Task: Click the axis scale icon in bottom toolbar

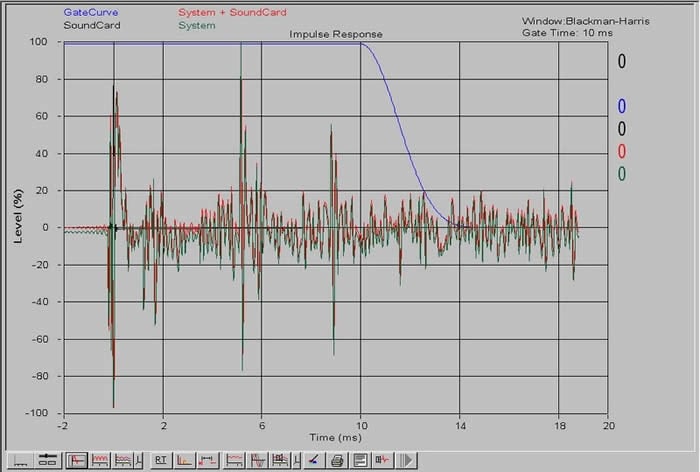Action: click(x=21, y=460)
